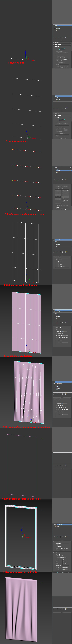Click Delete in the segment panel
Screen dimensions: 72x644
click(58, 195)
